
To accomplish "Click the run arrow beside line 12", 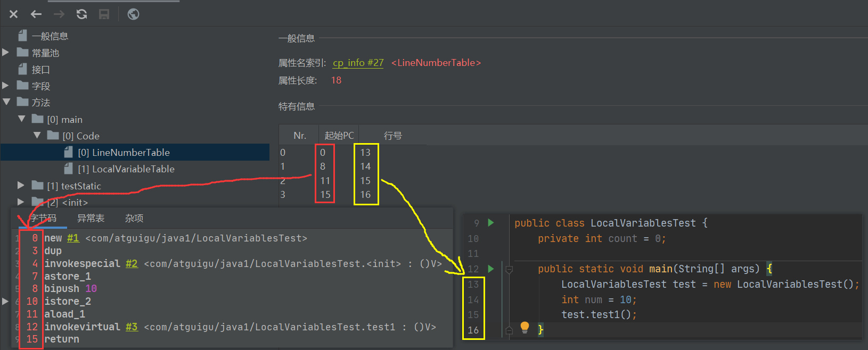I will coord(491,269).
